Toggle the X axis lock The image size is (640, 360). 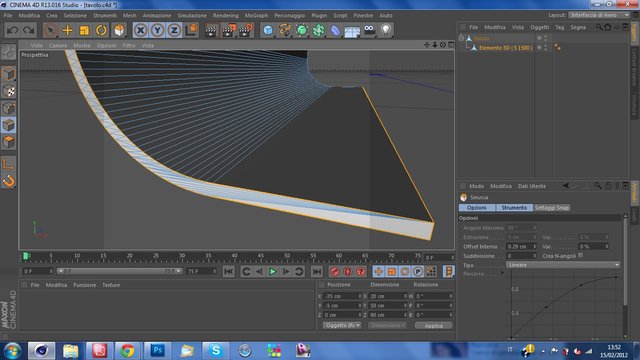(140, 30)
